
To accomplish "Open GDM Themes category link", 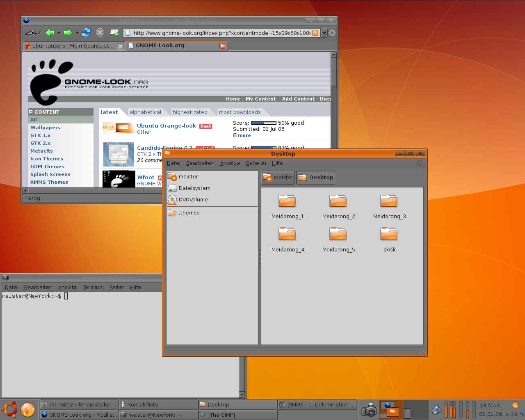I will 47,167.
